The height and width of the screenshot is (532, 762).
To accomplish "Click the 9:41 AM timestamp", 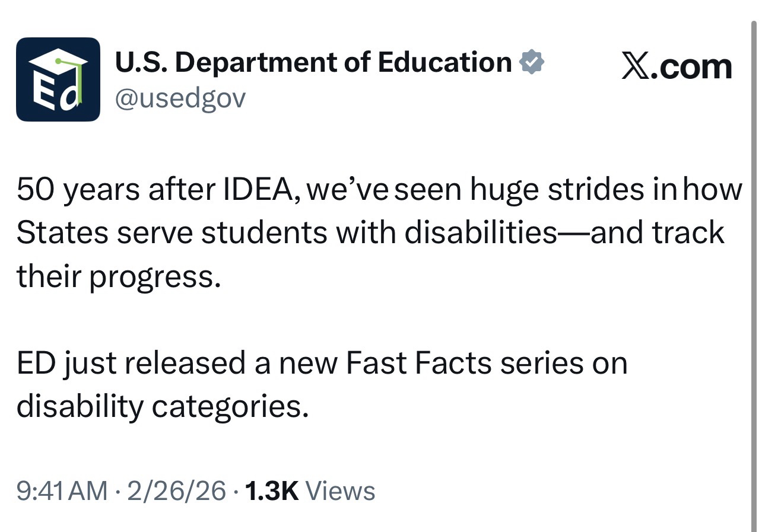I will tap(62, 491).
